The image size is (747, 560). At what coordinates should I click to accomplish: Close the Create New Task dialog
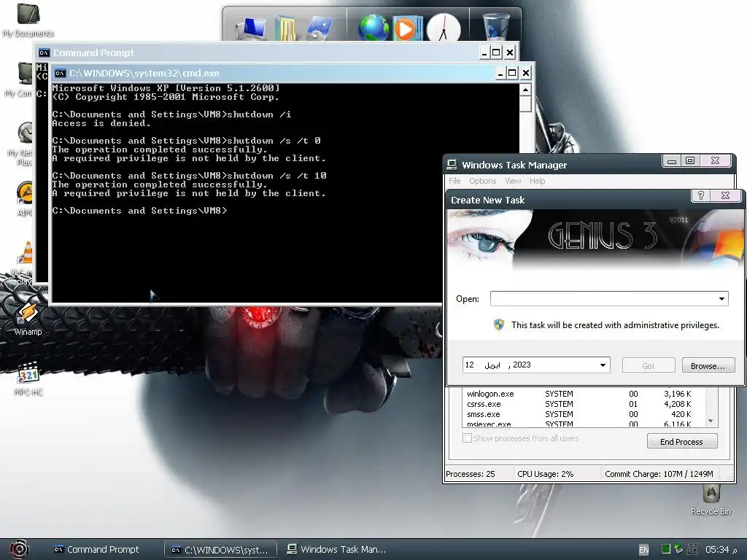point(725,195)
